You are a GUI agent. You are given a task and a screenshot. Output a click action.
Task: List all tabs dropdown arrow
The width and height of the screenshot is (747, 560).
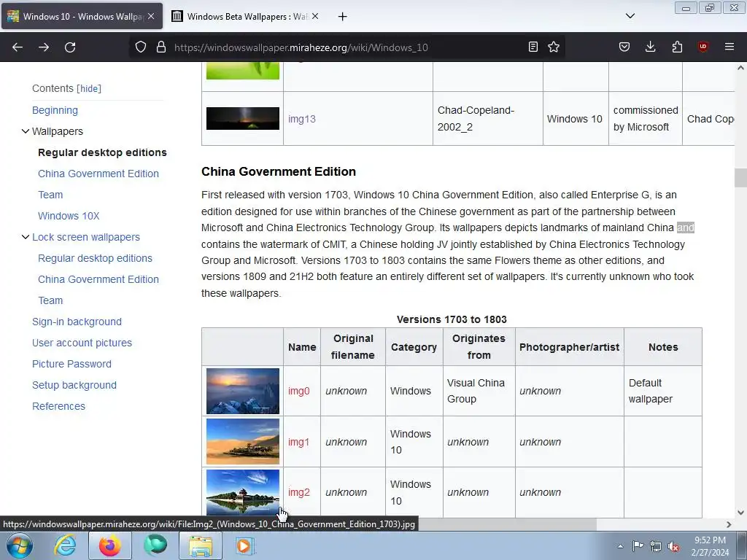[630, 16]
